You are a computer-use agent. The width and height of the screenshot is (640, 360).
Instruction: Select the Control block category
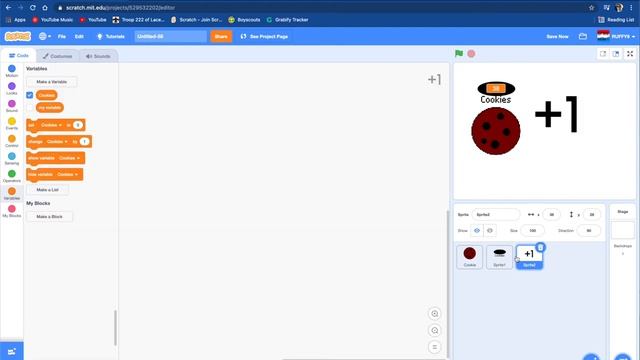(12, 141)
